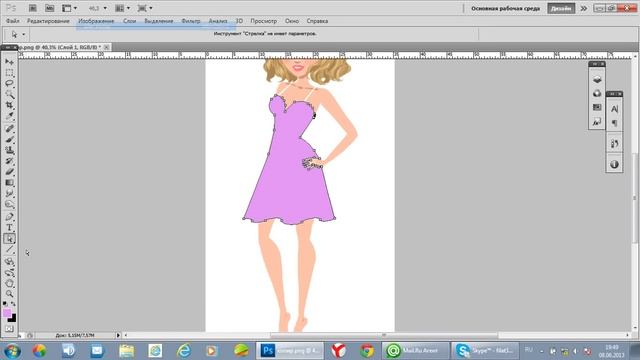The image size is (640, 360).
Task: Select the Eraser tool
Action: pyautogui.click(x=9, y=172)
